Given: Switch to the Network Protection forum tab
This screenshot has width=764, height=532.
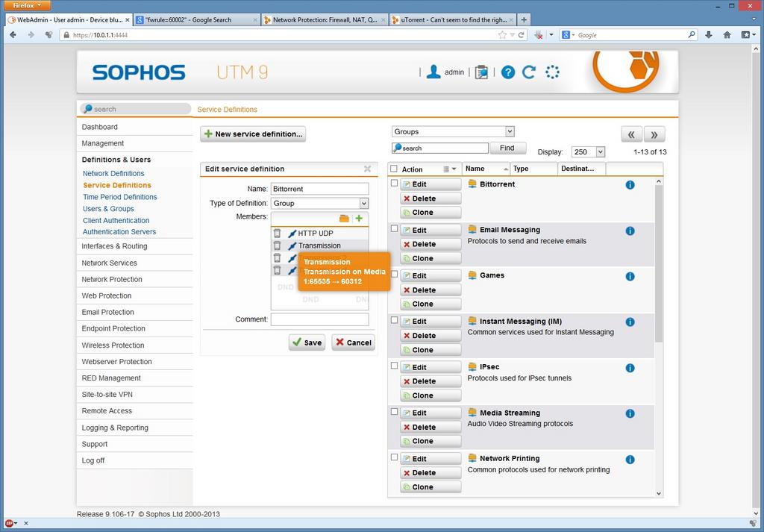Looking at the screenshot, I should [325, 20].
